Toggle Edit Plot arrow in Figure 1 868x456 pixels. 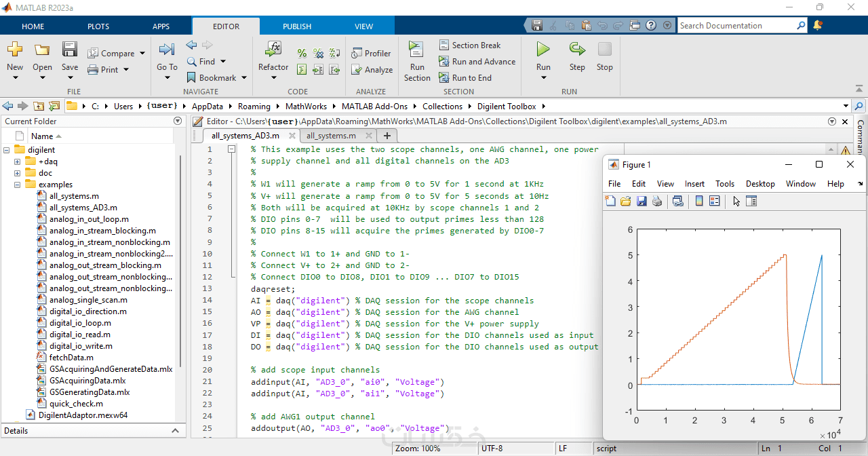(x=736, y=201)
